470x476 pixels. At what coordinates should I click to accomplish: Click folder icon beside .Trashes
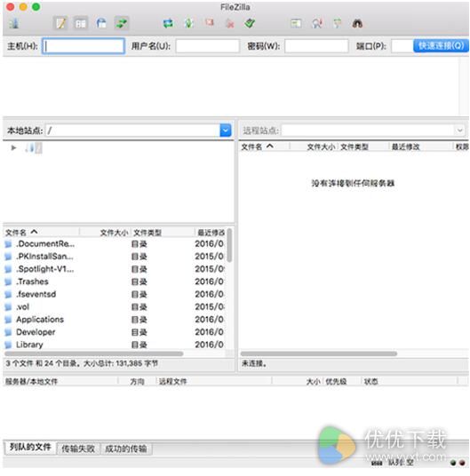pyautogui.click(x=8, y=282)
